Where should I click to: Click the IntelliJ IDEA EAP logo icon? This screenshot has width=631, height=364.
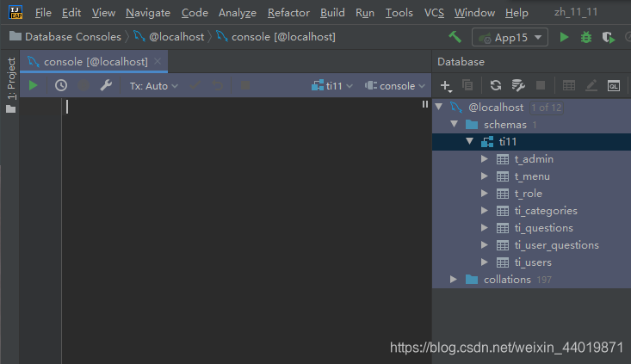pos(15,12)
